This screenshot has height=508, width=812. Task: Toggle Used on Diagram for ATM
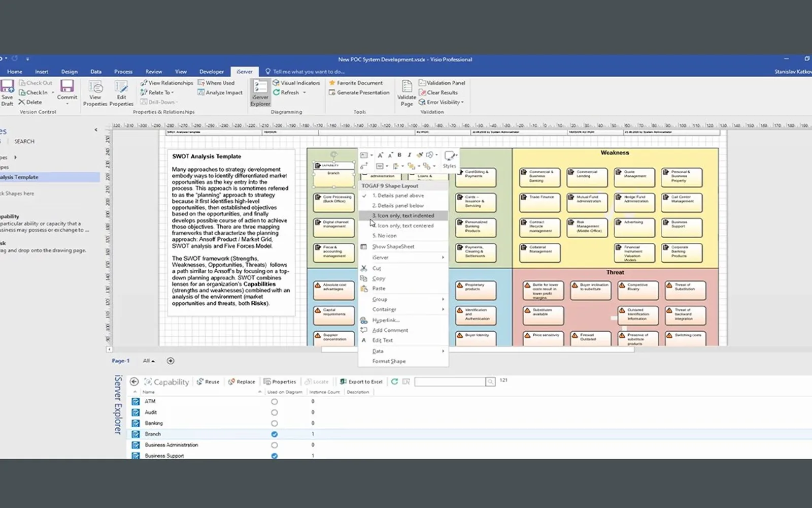click(274, 401)
